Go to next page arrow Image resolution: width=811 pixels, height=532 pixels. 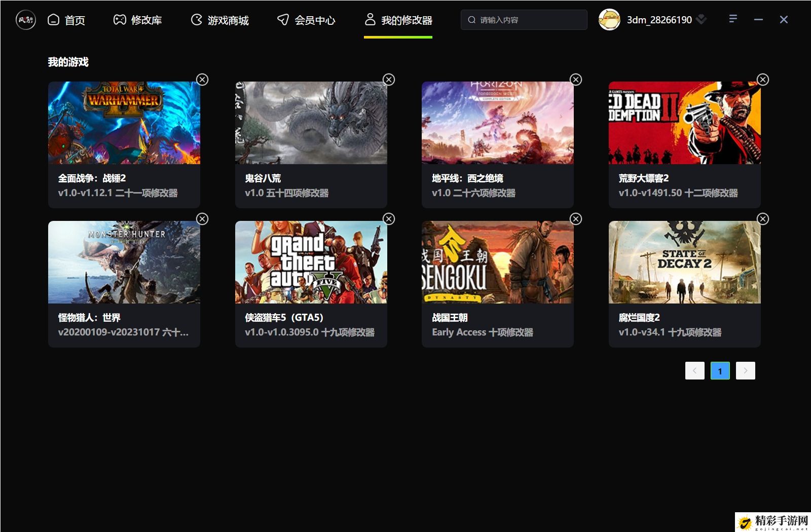tap(745, 370)
